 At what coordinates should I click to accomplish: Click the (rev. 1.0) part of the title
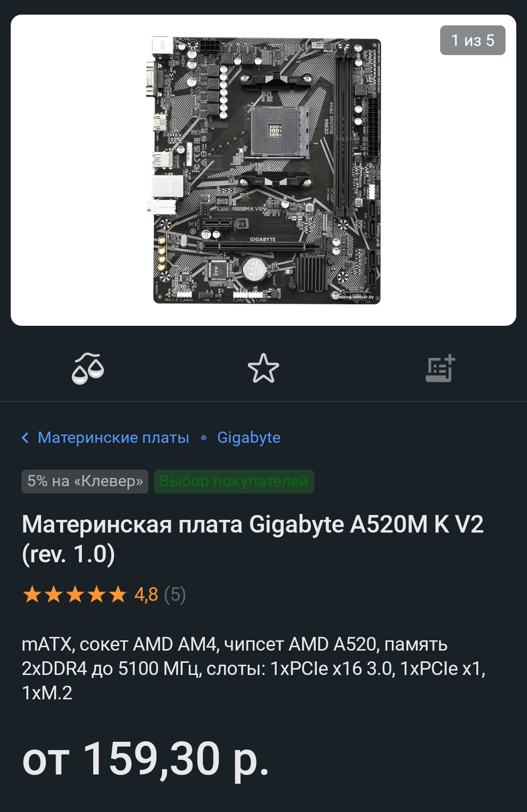click(x=68, y=554)
